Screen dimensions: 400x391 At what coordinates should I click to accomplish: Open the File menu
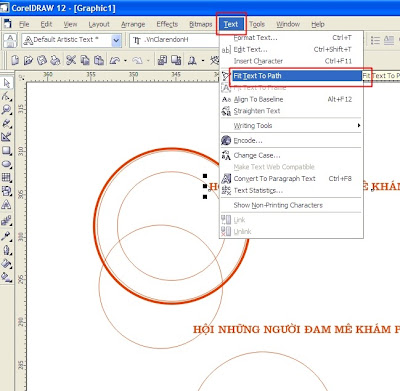[24, 24]
